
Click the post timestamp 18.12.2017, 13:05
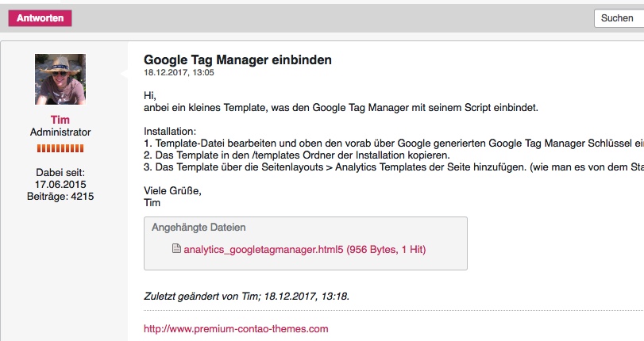[x=179, y=72]
